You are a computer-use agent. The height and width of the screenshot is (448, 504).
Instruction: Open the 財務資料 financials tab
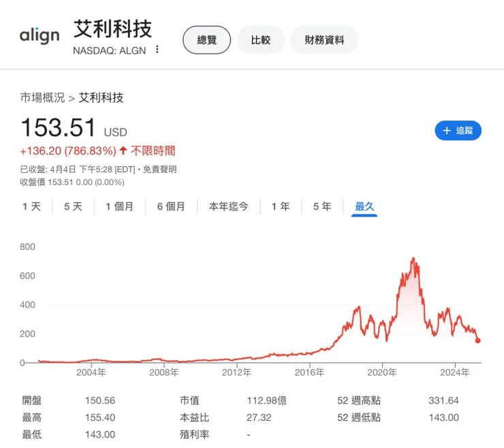click(324, 40)
